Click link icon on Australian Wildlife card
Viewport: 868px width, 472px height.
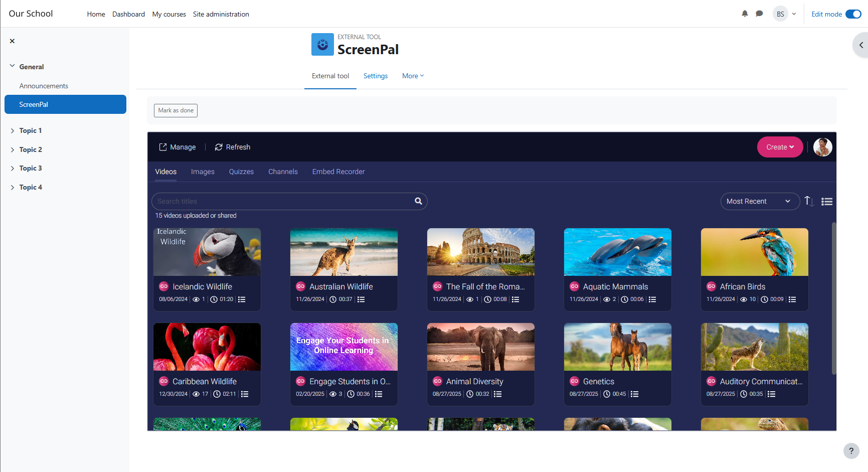(x=300, y=286)
